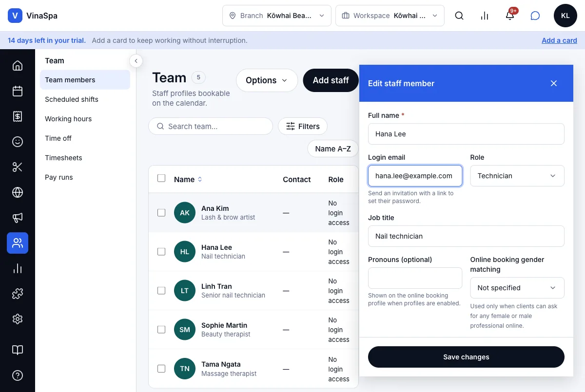The width and height of the screenshot is (585, 392).
Task: Click the Full name field
Action: point(466,134)
